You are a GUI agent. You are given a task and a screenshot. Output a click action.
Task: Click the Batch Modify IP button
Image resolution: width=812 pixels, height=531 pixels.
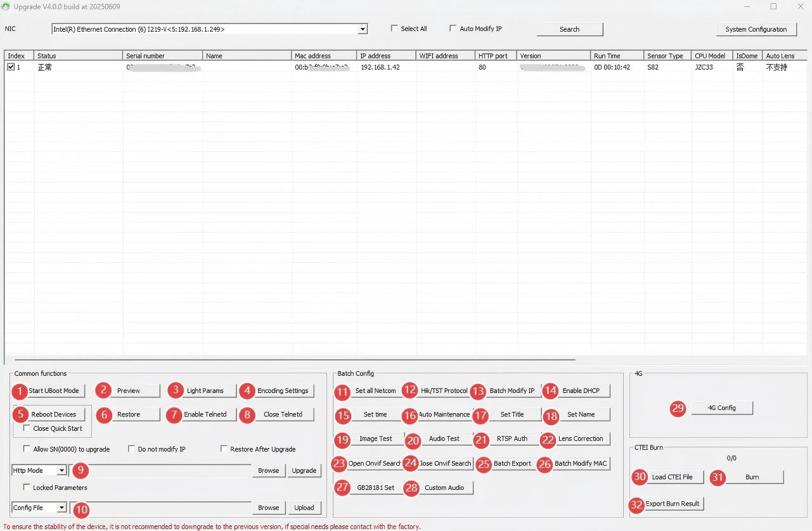click(x=512, y=391)
